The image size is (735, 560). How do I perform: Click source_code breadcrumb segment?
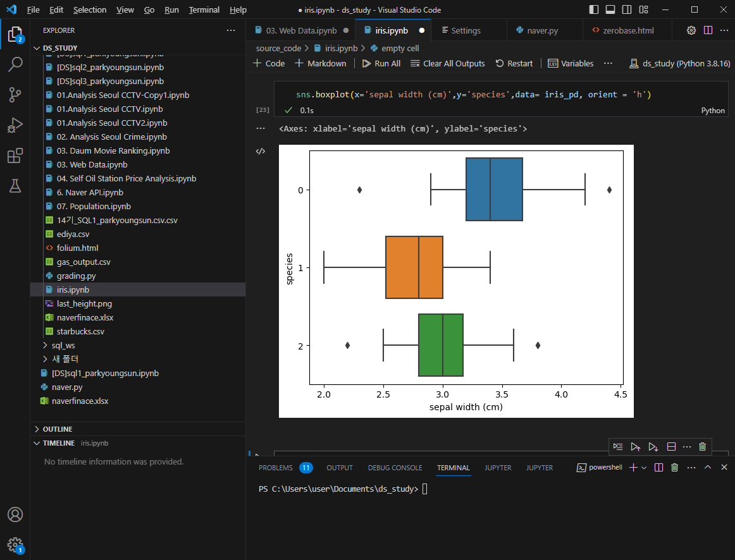pyautogui.click(x=278, y=48)
